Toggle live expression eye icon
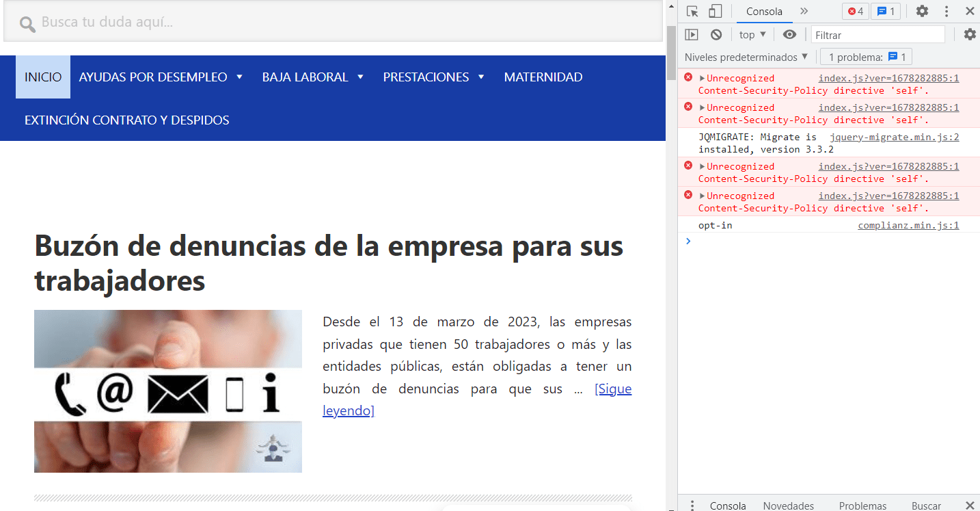 coord(789,34)
